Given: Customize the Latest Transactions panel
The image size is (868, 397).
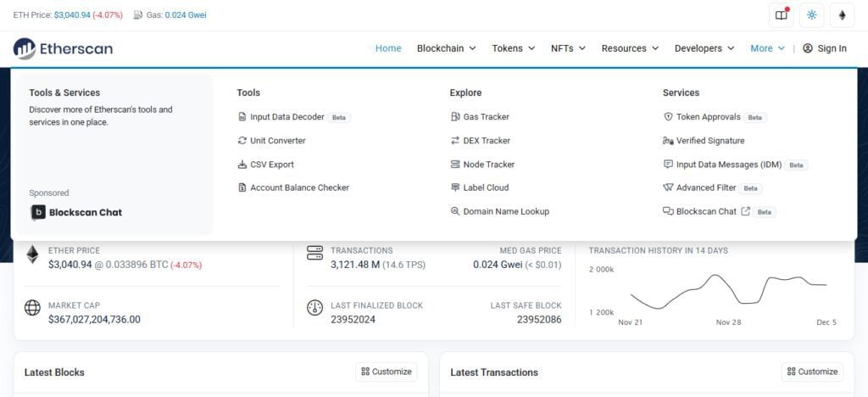Looking at the screenshot, I should (812, 372).
